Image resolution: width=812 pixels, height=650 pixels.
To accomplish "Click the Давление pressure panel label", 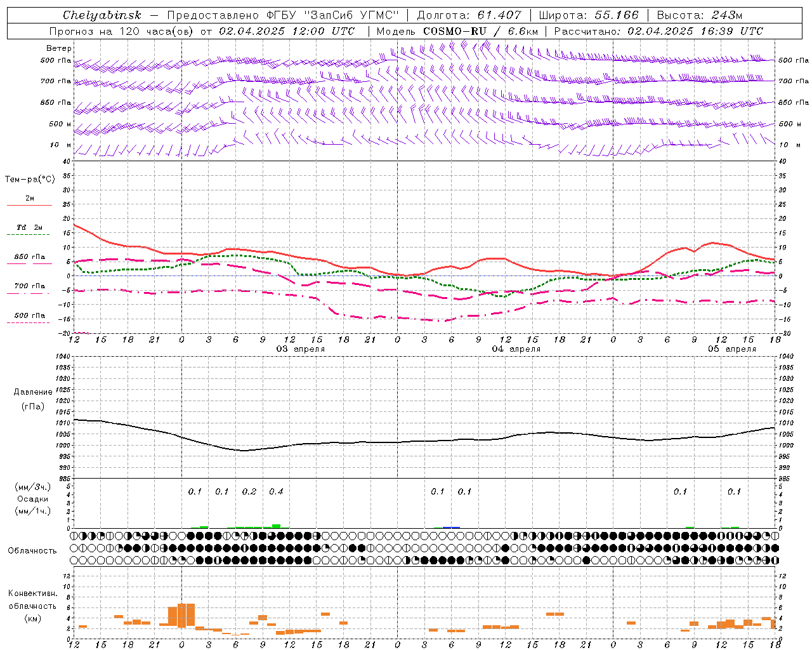I will 33,392.
